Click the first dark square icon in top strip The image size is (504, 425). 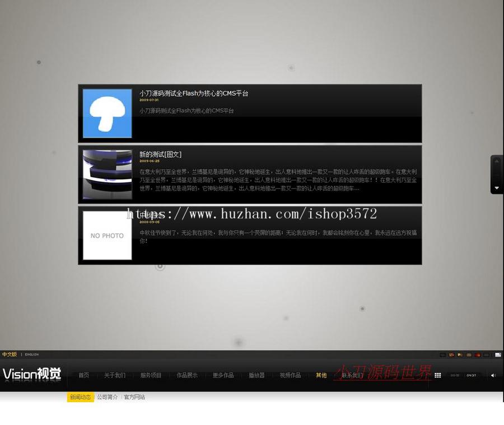442,354
